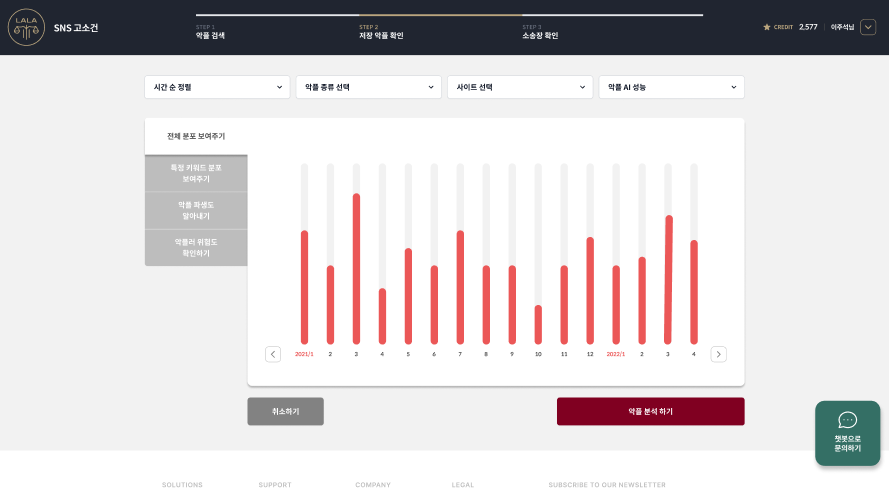
Task: Switch to 특정 키워드 분포 보여주기 tab
Action: pyautogui.click(x=196, y=173)
